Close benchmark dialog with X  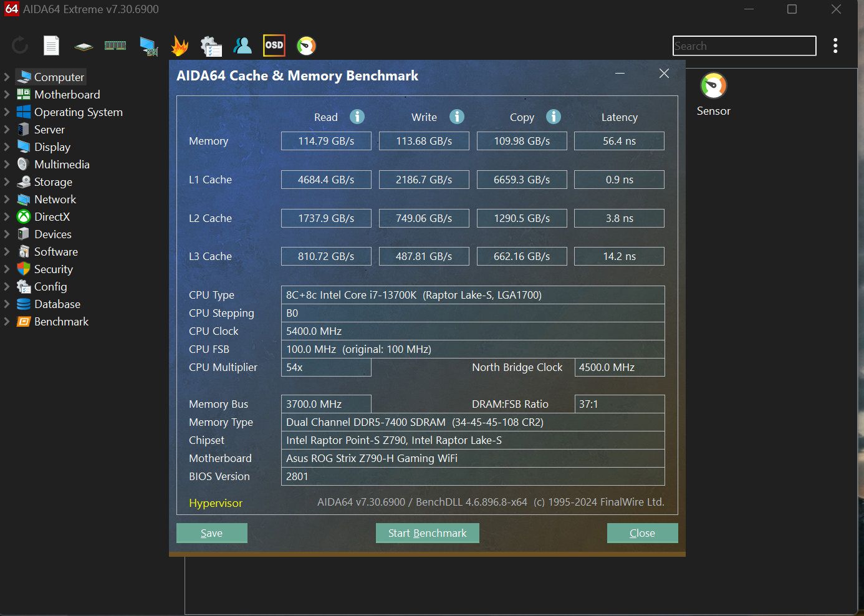coord(665,74)
